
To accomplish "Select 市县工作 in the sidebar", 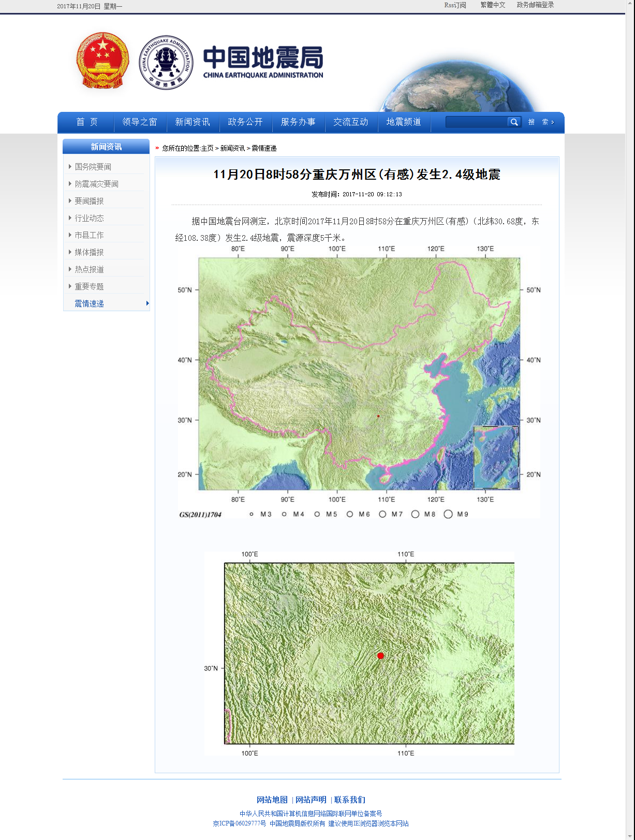I will [x=89, y=235].
